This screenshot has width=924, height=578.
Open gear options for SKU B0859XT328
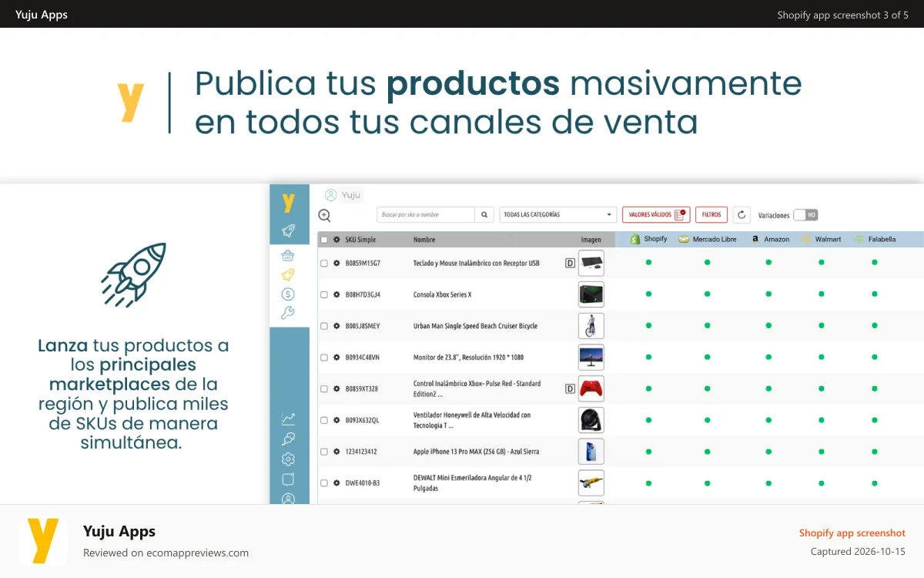336,388
